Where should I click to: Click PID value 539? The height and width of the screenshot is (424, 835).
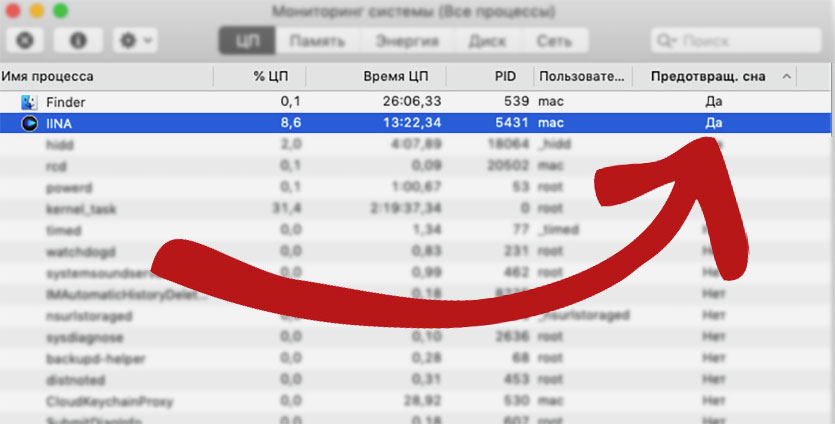517,102
